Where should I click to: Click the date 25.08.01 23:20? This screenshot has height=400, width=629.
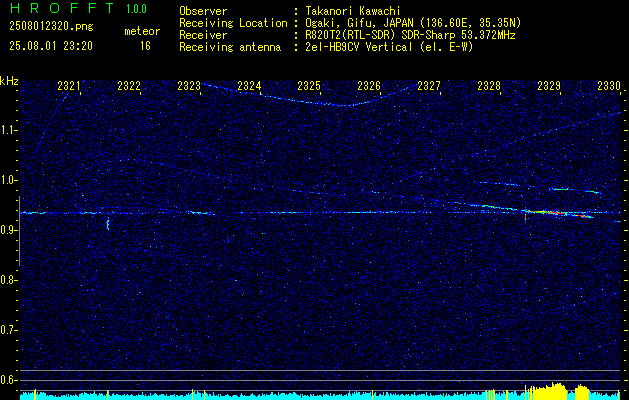click(x=51, y=46)
